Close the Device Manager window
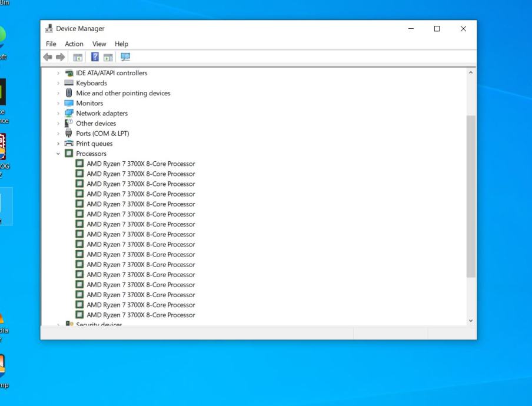 click(463, 28)
